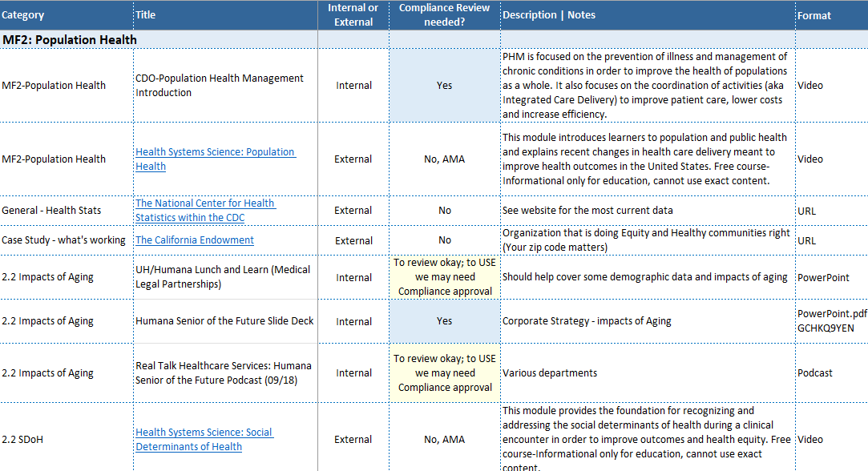
Task: Select Video format cell in CDO-Population Health row
Action: point(831,85)
